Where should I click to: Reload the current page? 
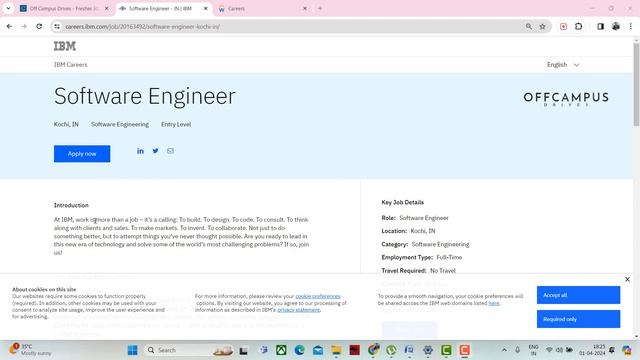click(x=39, y=27)
